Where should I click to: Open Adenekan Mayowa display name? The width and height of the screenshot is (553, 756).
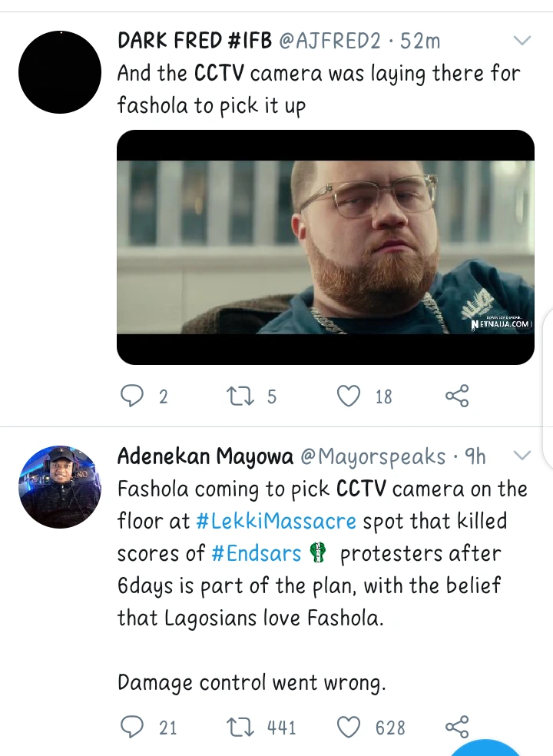[205, 456]
